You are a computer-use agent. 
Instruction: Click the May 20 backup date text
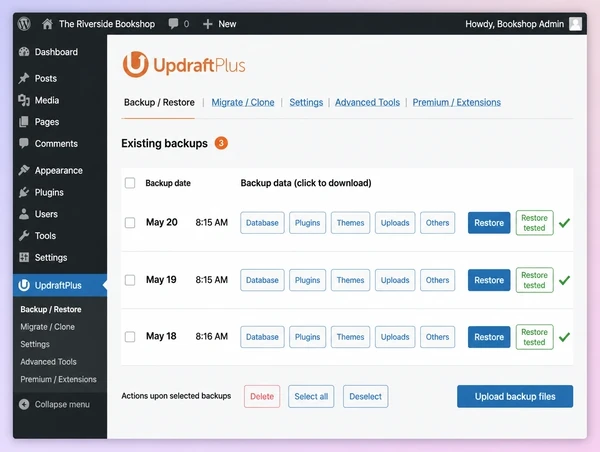point(161,222)
